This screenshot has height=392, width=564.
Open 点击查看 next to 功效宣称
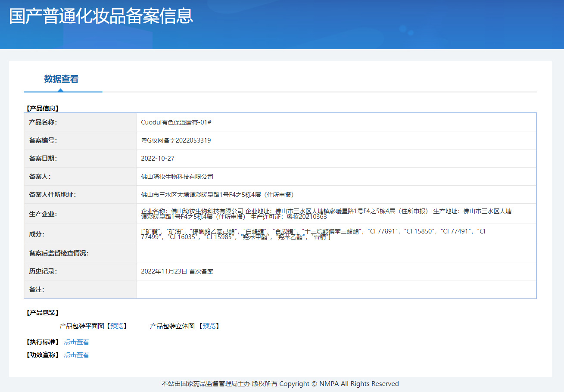[x=77, y=355]
